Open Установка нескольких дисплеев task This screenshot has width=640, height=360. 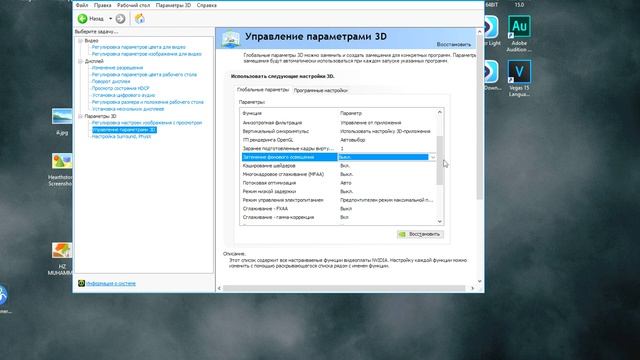click(128, 109)
